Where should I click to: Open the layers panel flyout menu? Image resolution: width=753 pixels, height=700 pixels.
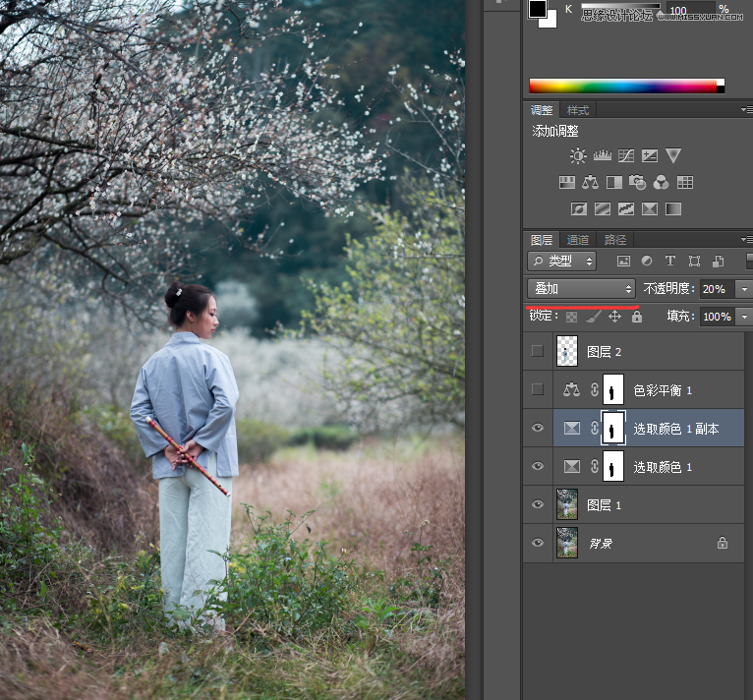tap(747, 239)
